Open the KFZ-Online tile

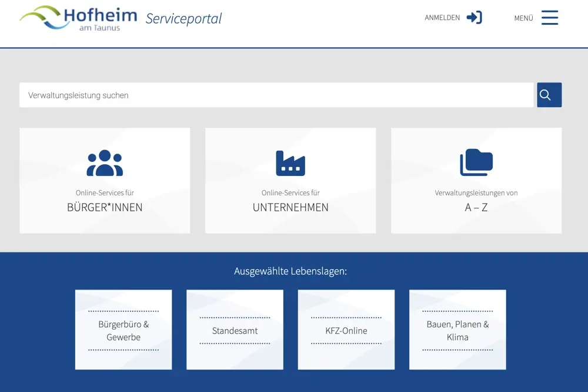pyautogui.click(x=346, y=330)
